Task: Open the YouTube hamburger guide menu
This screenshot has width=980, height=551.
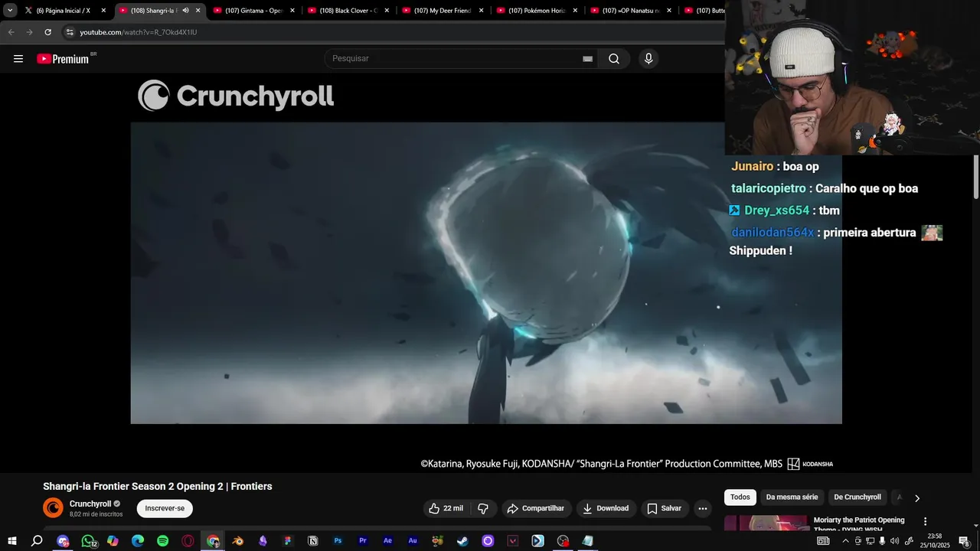Action: tap(18, 59)
